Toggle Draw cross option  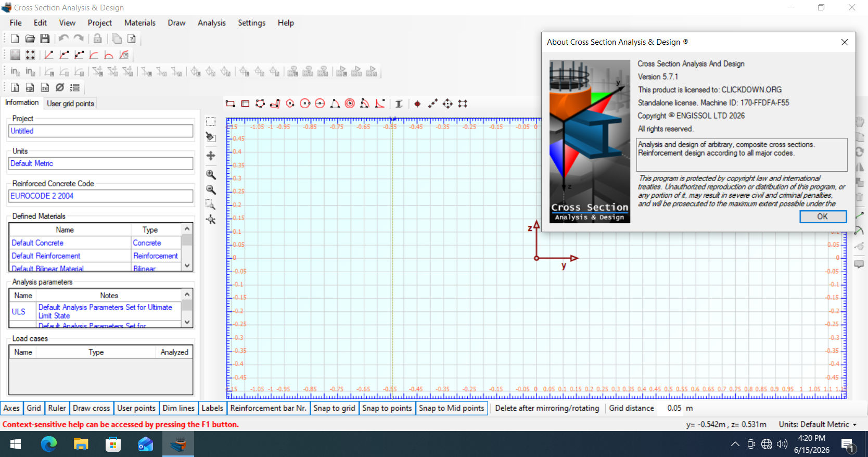click(x=92, y=408)
